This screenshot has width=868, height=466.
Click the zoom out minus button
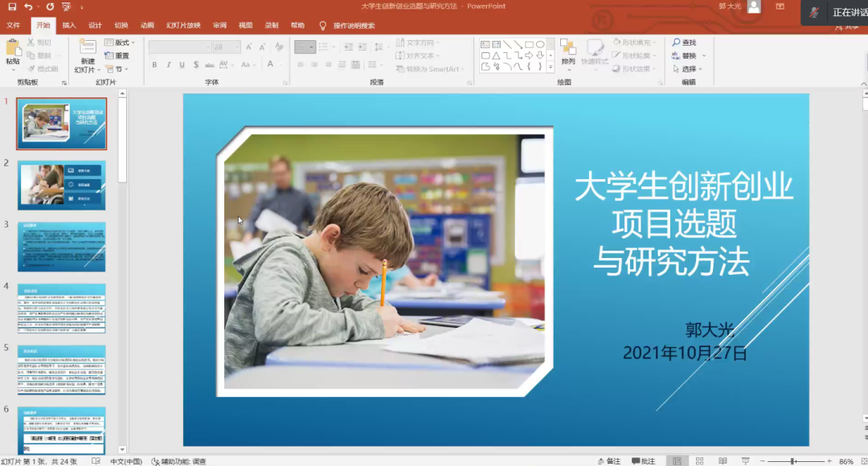click(x=762, y=461)
